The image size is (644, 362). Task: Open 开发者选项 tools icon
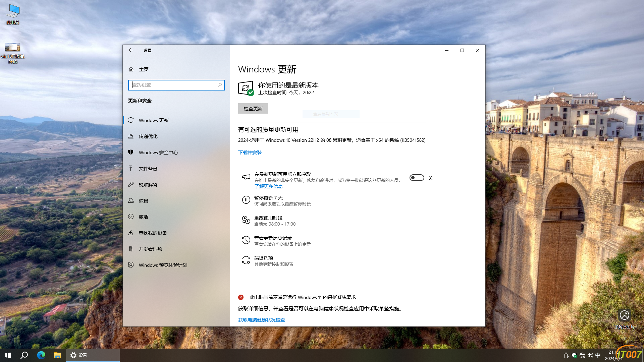click(131, 249)
